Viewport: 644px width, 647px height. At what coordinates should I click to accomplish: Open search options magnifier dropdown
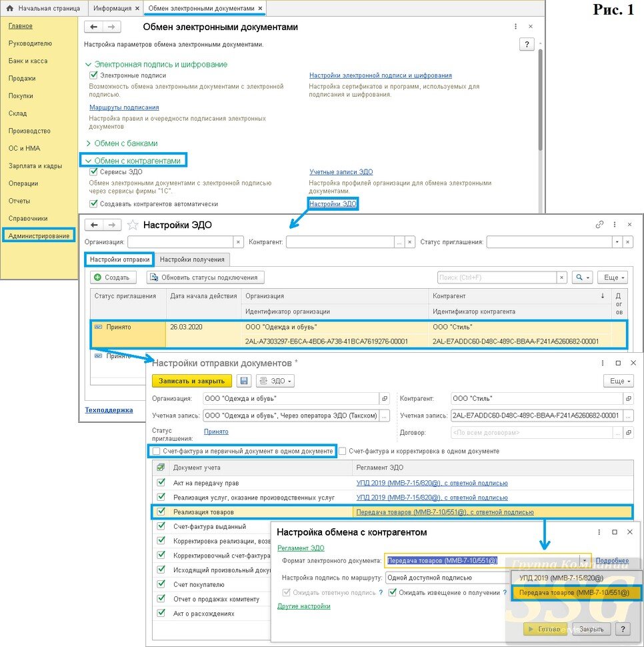pyautogui.click(x=582, y=277)
